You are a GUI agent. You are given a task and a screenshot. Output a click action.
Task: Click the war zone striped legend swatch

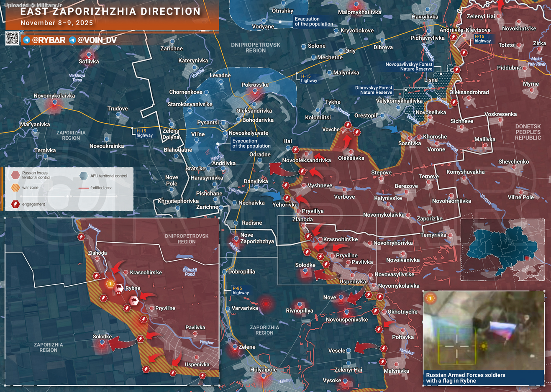point(15,187)
